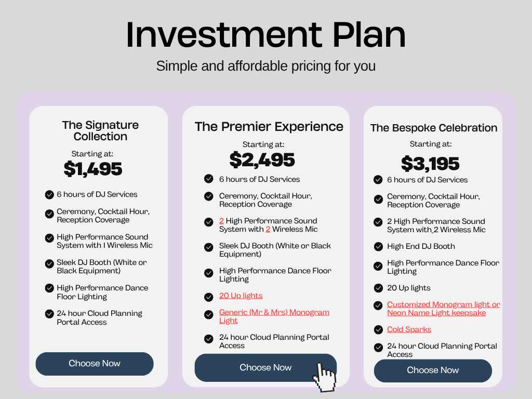Viewport: 532px width, 399px height.
Task: Click the Cold Sparks link
Action: [409, 329]
